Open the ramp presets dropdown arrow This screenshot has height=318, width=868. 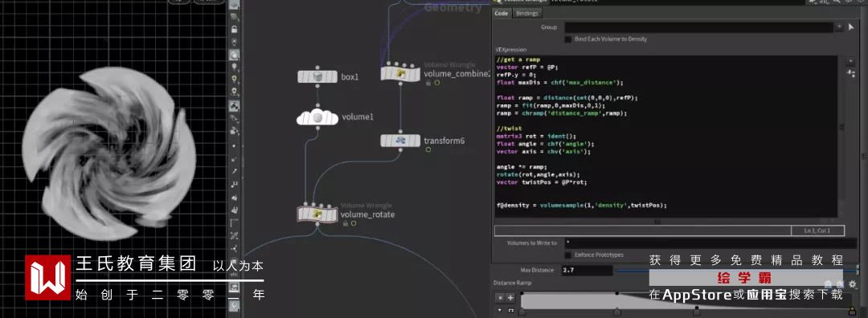[500, 310]
